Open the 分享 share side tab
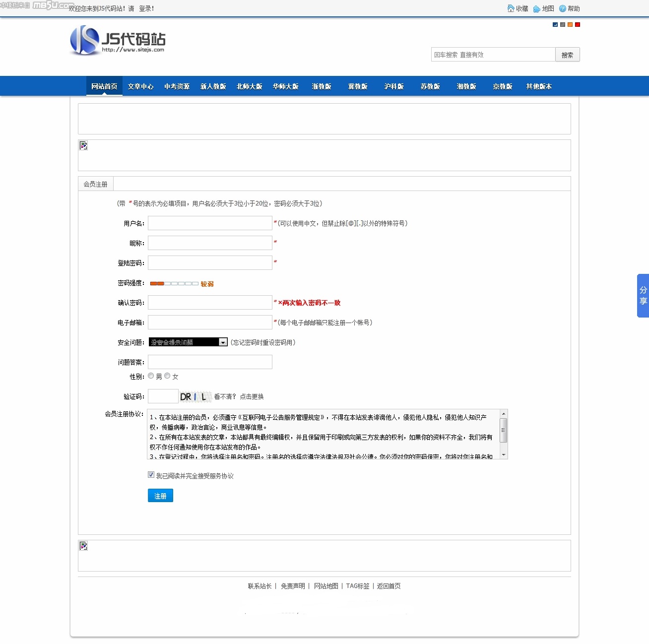Screen dimensions: 649x644 coord(643,296)
